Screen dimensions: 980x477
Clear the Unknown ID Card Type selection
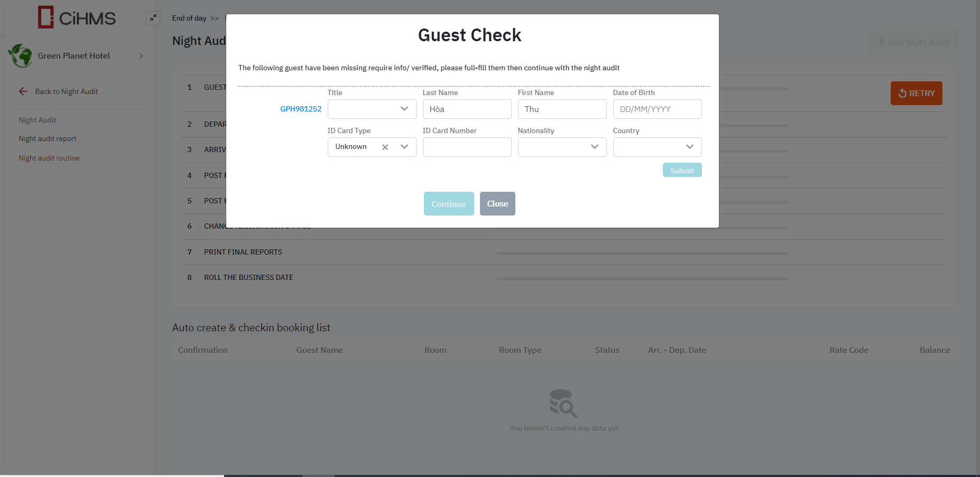click(x=385, y=147)
